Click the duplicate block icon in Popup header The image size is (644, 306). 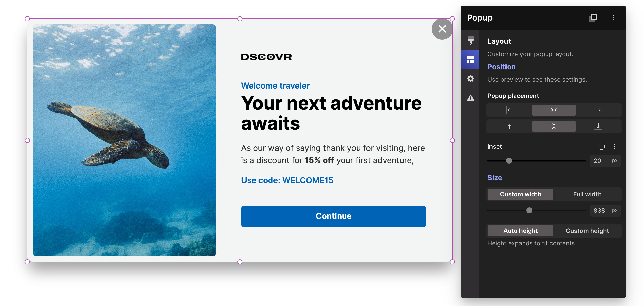pos(594,18)
